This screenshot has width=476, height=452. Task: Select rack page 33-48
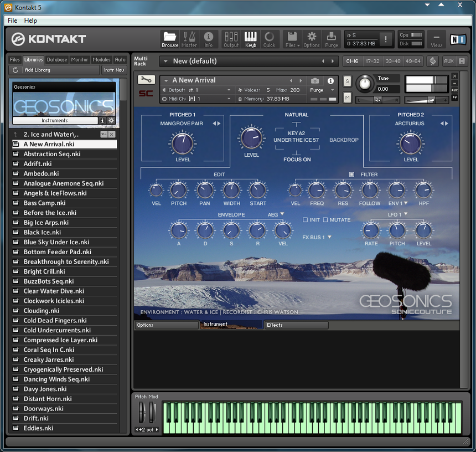[x=392, y=61]
